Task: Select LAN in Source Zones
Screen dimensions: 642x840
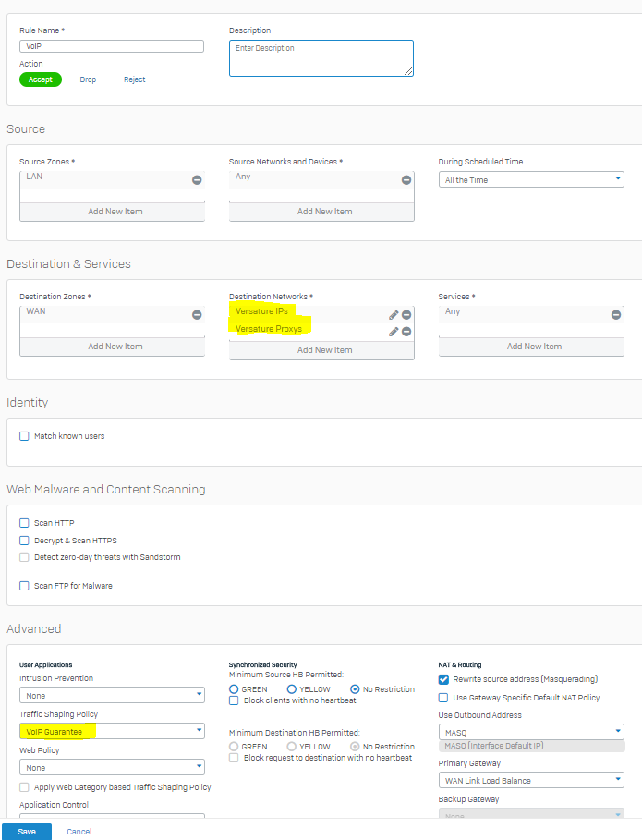Action: tap(34, 177)
